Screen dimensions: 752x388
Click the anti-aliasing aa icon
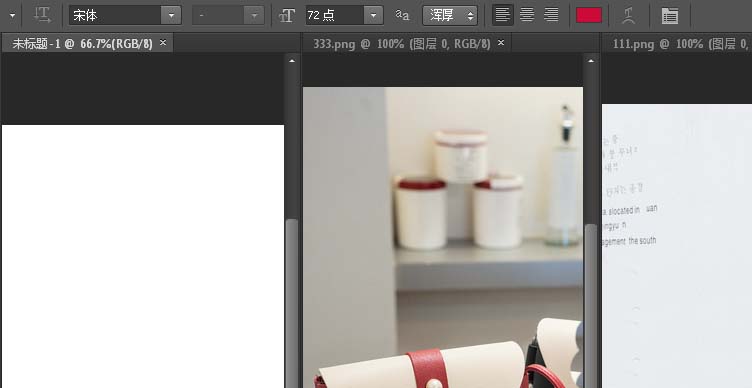[402, 15]
